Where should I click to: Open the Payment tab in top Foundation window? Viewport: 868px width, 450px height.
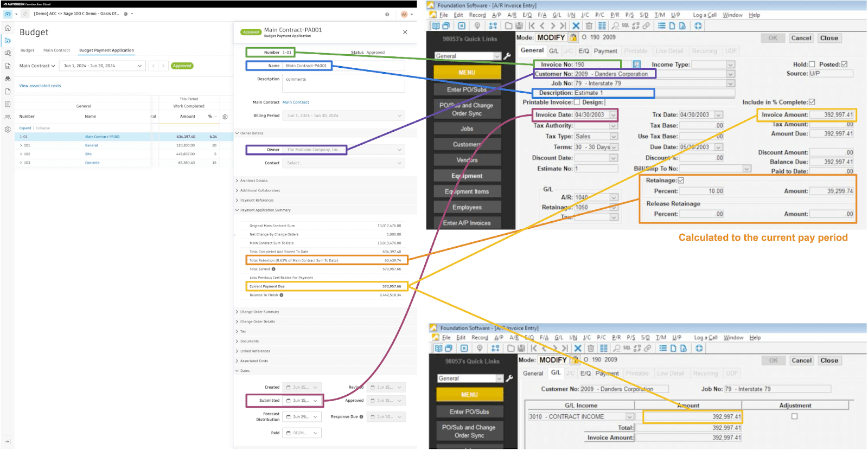605,51
